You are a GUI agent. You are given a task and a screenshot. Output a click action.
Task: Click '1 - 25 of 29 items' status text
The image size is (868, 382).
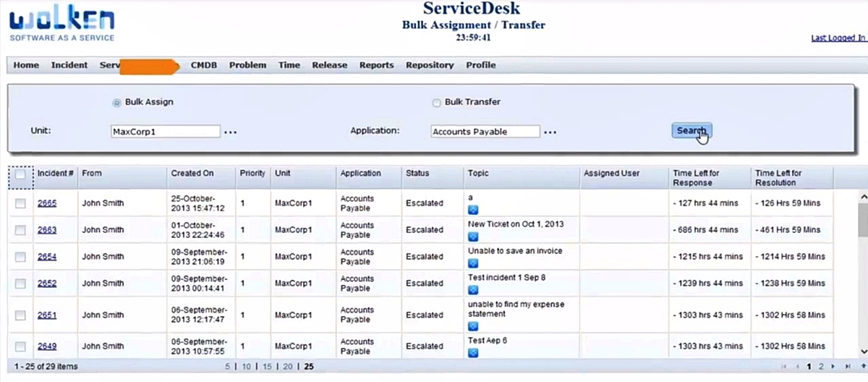(46, 367)
